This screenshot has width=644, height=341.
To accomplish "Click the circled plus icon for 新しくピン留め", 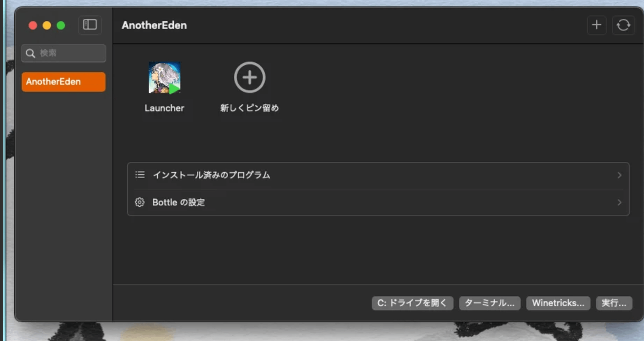I will (x=250, y=77).
